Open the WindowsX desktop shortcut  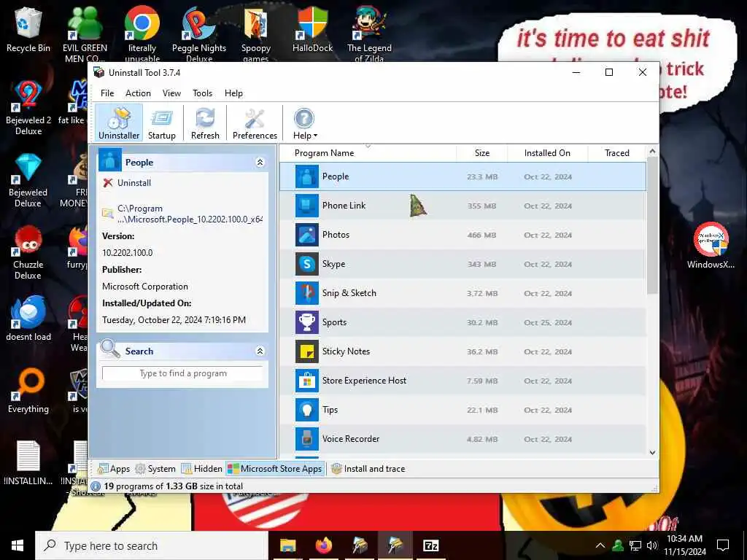(711, 245)
